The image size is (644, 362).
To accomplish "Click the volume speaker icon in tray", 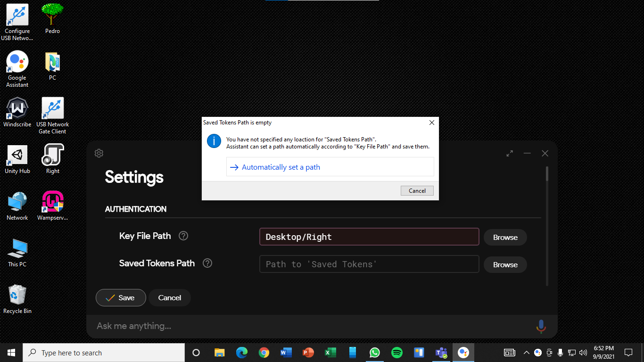I will [583, 353].
